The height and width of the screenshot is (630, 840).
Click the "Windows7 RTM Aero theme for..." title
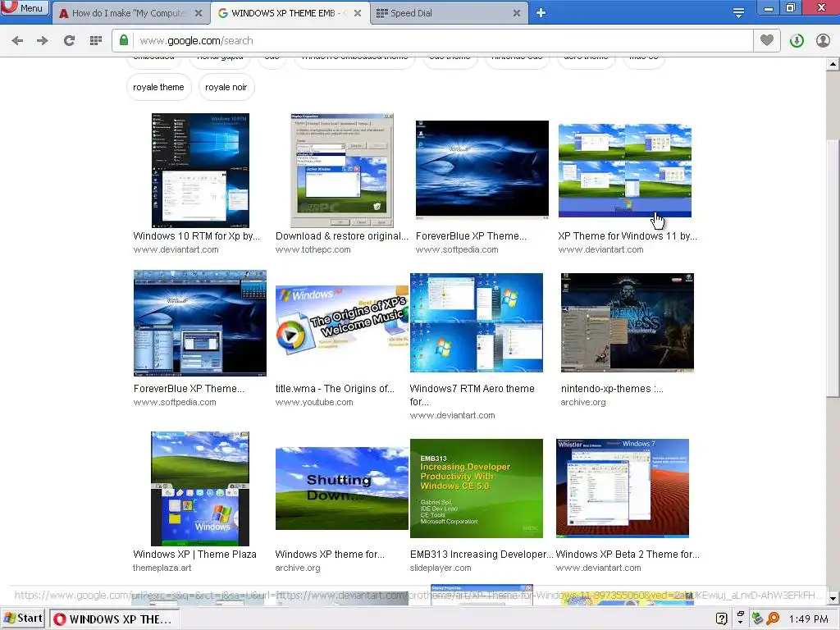click(x=472, y=395)
